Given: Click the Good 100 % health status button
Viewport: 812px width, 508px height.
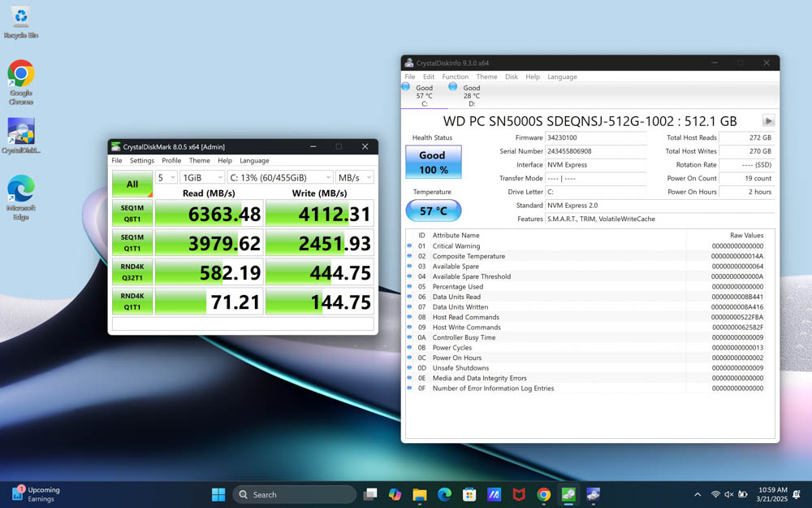Looking at the screenshot, I should [x=434, y=163].
